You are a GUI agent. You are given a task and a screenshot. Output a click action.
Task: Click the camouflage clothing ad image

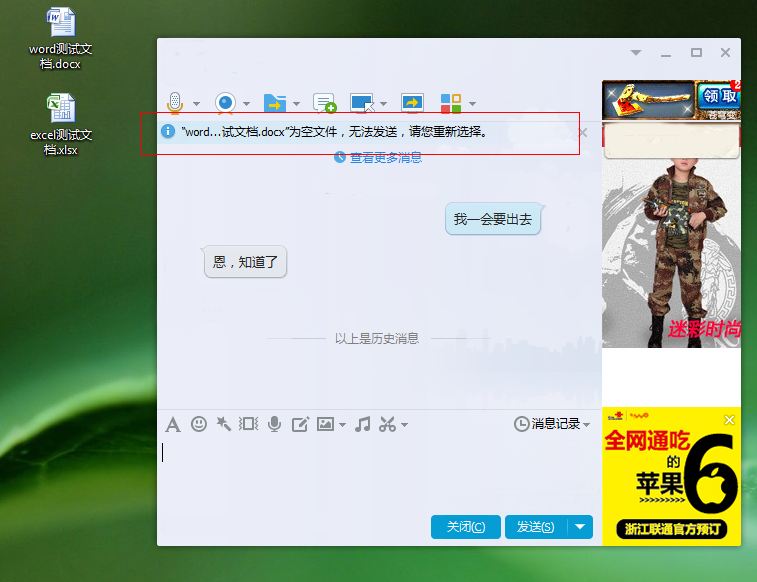tap(672, 252)
